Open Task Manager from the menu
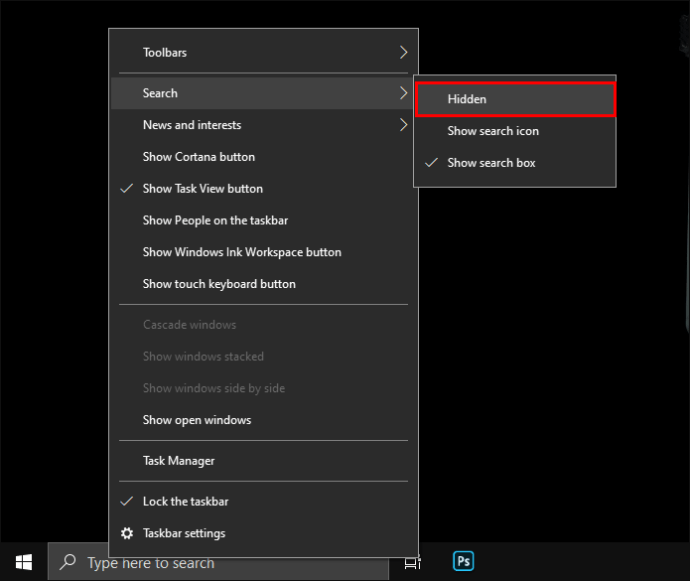Screen dimensions: 690x581 [264, 460]
